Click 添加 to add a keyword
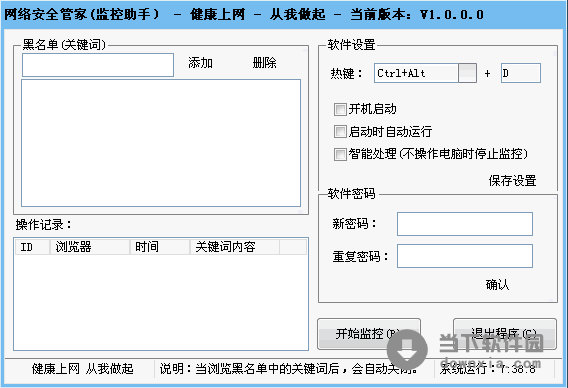This screenshot has height=388, width=568. [200, 63]
